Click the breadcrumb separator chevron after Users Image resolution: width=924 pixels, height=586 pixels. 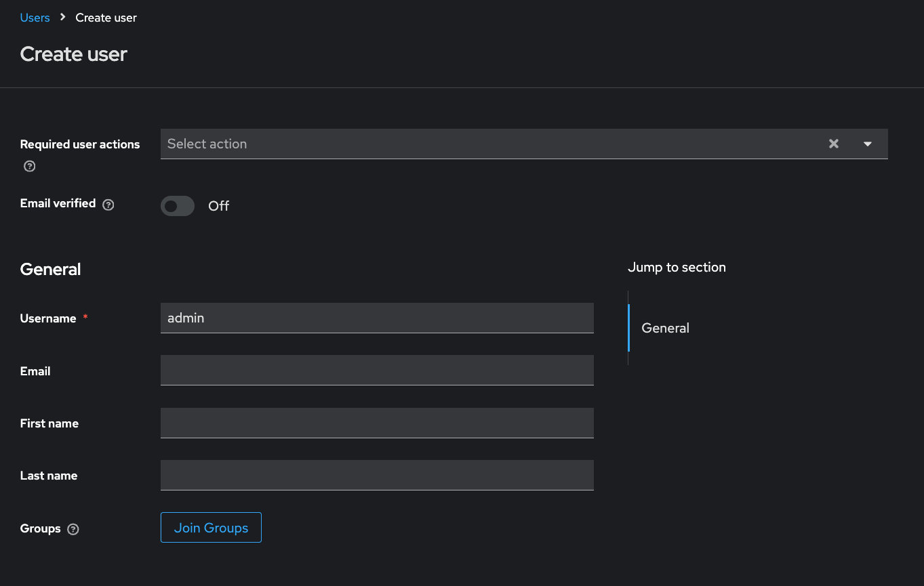coord(63,18)
